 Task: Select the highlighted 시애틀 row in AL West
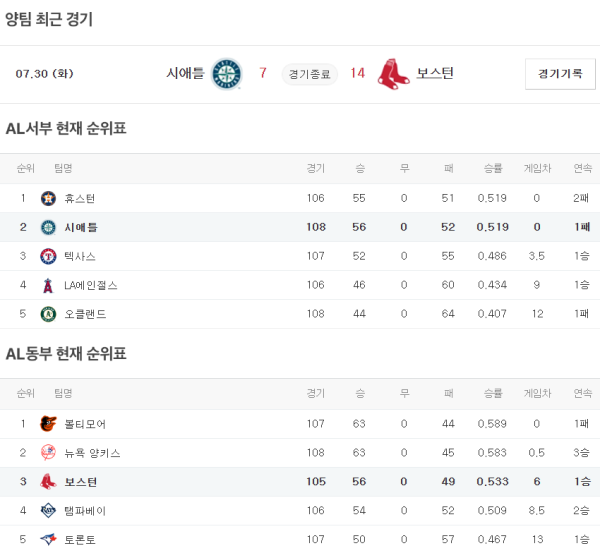pyautogui.click(x=300, y=227)
